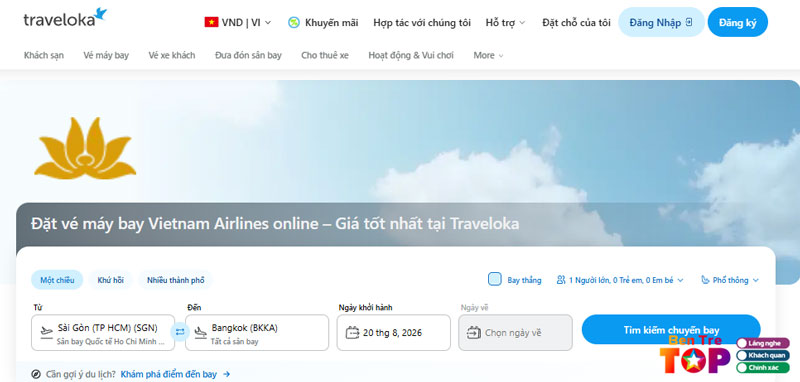
Task: Click the arrow icon after Khám phá điểm đến bay
Action: (x=227, y=374)
